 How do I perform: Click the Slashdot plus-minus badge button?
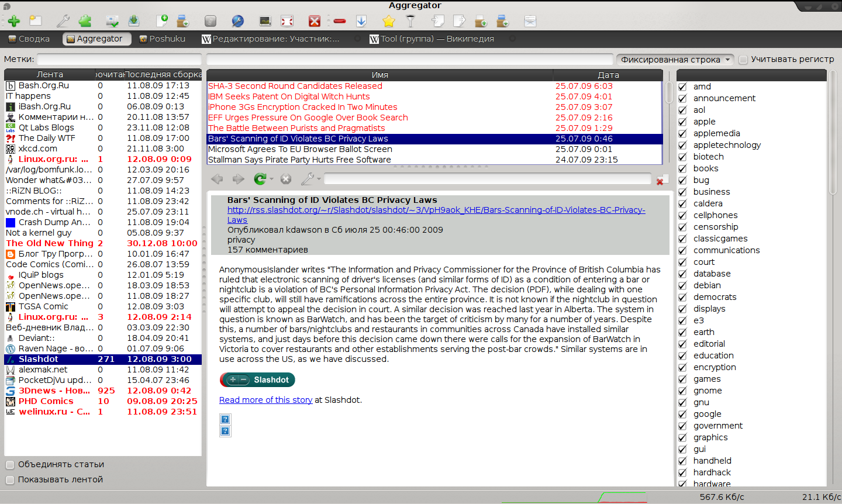pyautogui.click(x=257, y=380)
